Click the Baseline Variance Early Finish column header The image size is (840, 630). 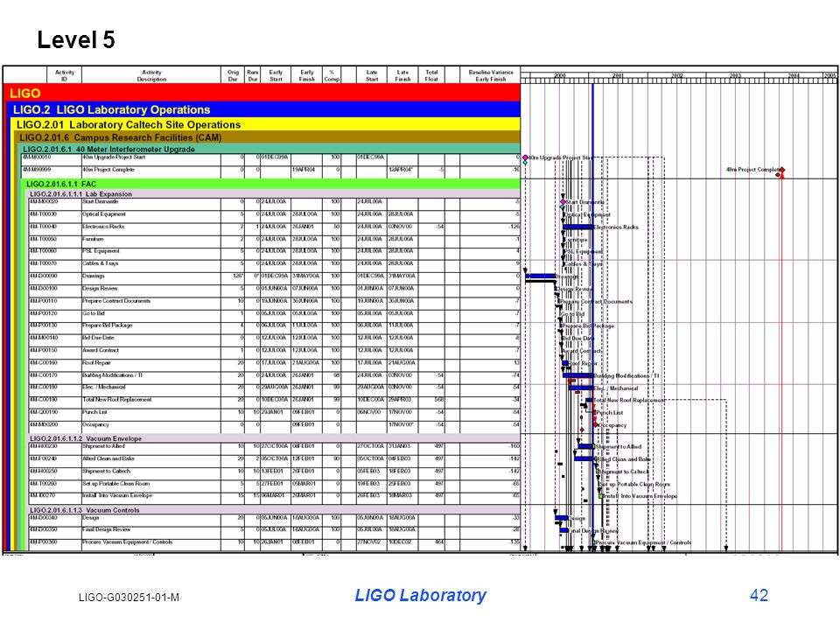pyautogui.click(x=491, y=75)
